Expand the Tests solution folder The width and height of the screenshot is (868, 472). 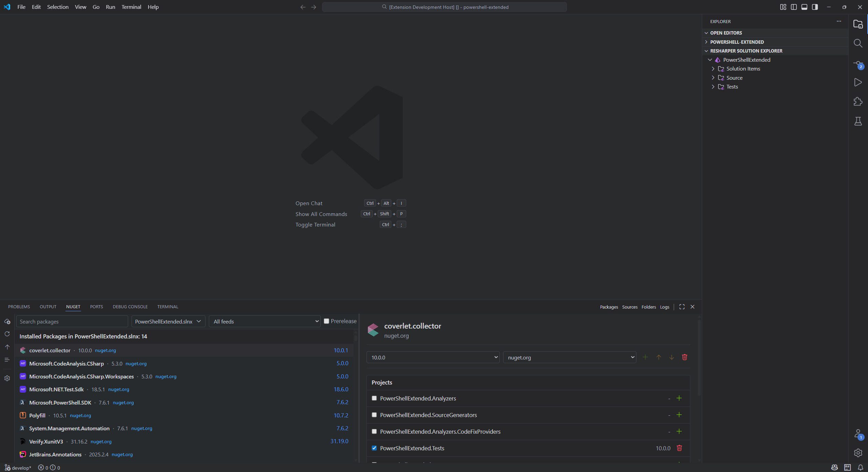click(x=713, y=87)
